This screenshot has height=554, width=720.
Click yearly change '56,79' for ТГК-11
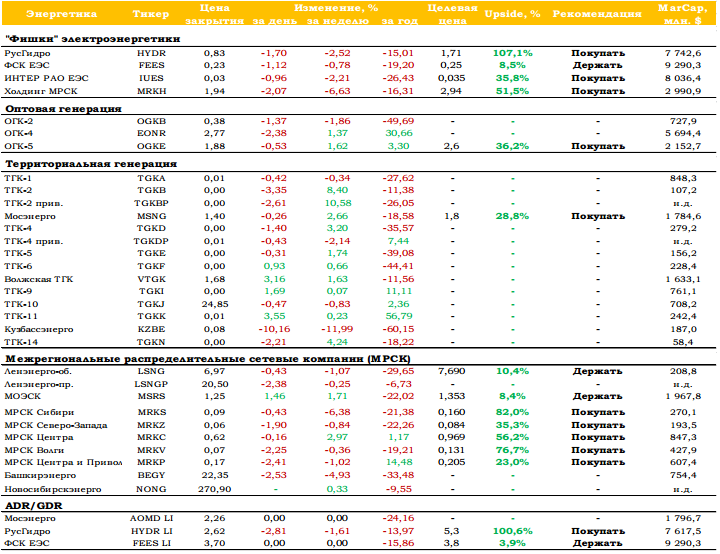point(398,317)
